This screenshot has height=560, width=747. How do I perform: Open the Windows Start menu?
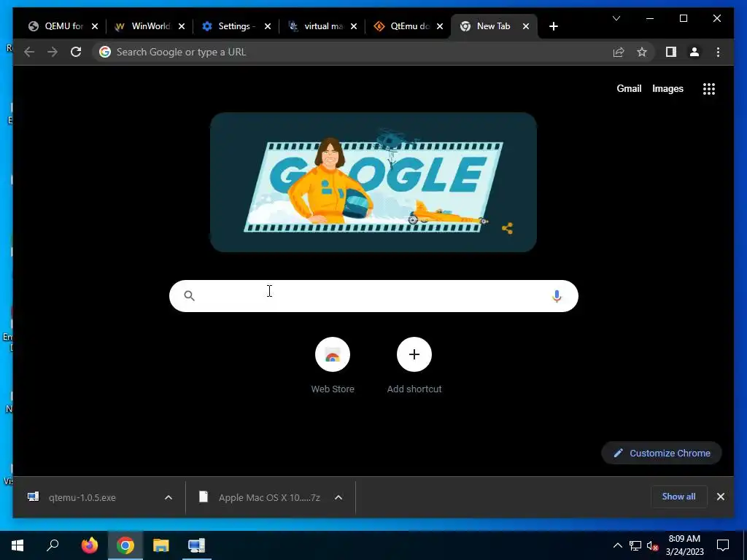click(18, 545)
